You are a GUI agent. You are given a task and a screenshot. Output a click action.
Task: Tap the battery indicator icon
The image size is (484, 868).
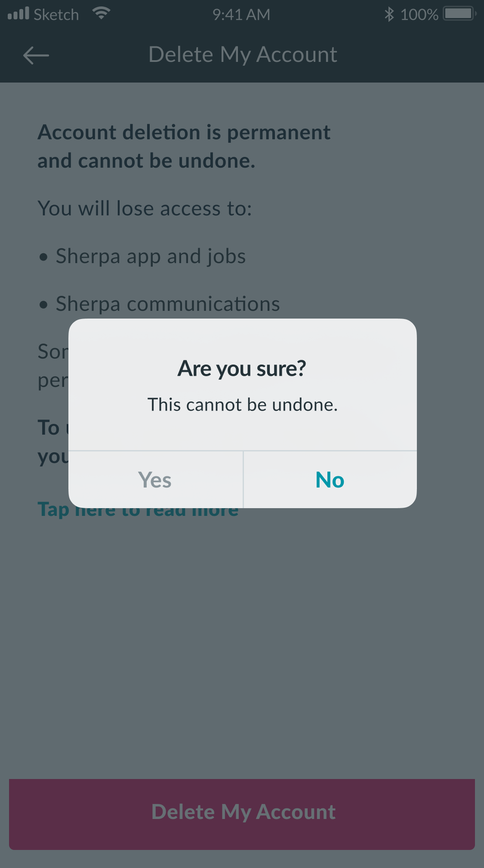(x=458, y=14)
